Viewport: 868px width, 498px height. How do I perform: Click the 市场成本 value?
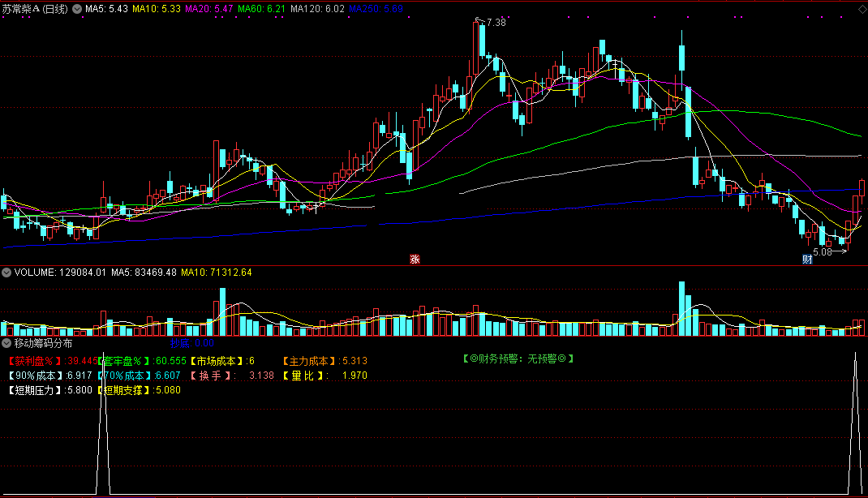[222, 361]
